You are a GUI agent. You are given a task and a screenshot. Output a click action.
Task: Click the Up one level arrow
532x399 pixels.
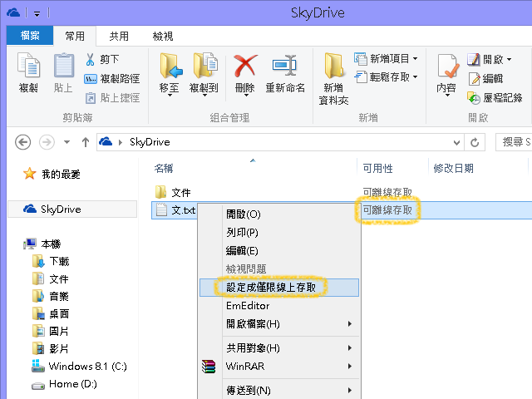tap(86, 142)
